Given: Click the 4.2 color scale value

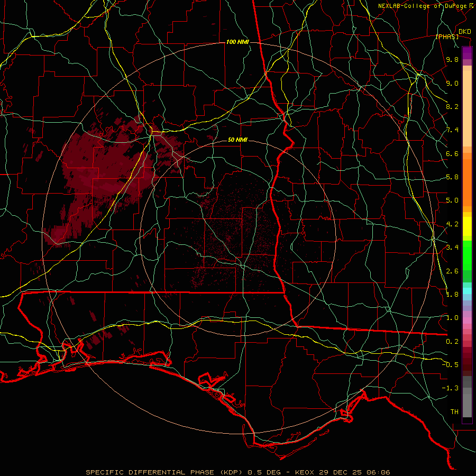Looking at the screenshot, I should tap(452, 224).
